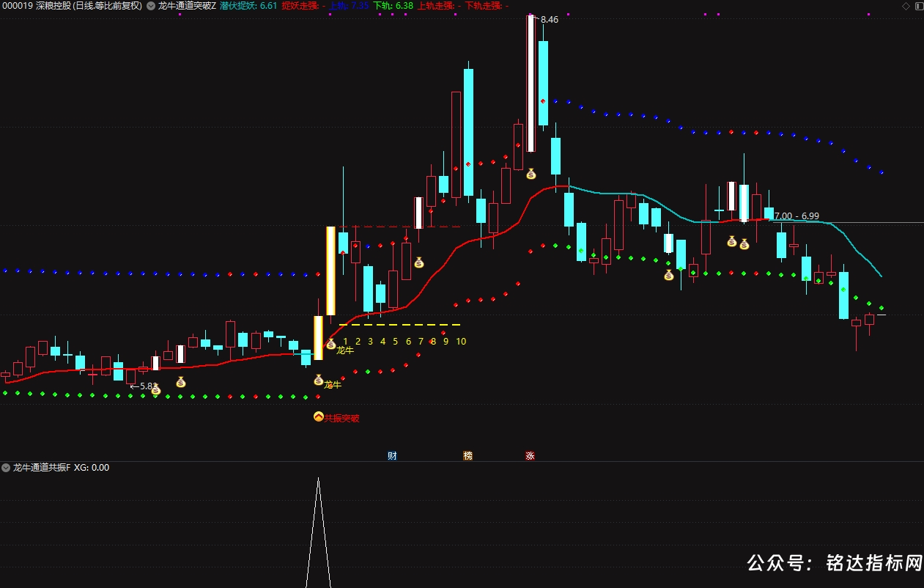Click the day count number 10
The image size is (924, 588).
(461, 342)
